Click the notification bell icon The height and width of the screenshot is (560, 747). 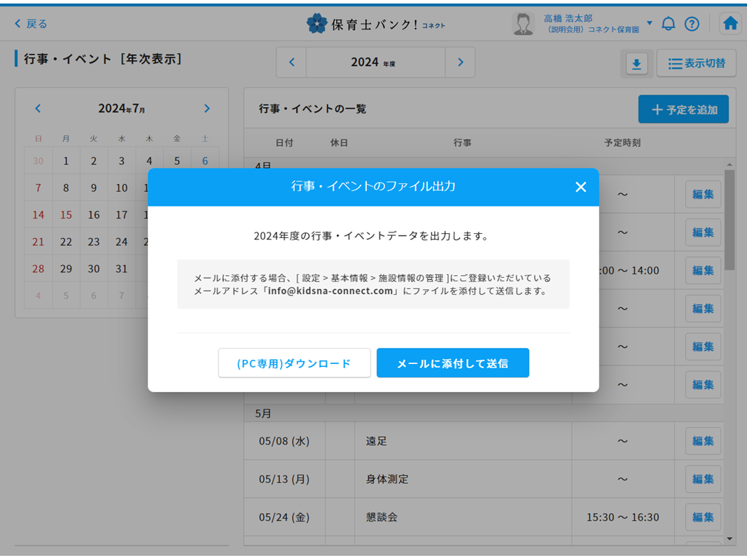669,24
